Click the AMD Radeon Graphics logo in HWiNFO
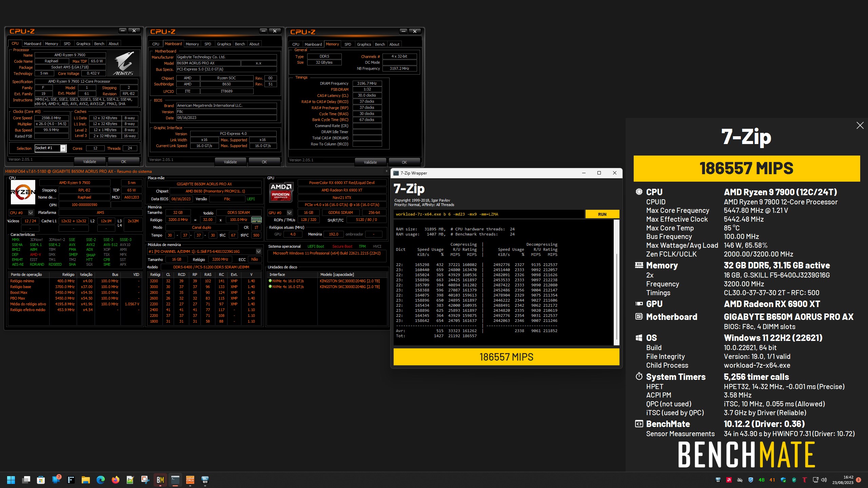This screenshot has width=868, height=488. point(281,192)
